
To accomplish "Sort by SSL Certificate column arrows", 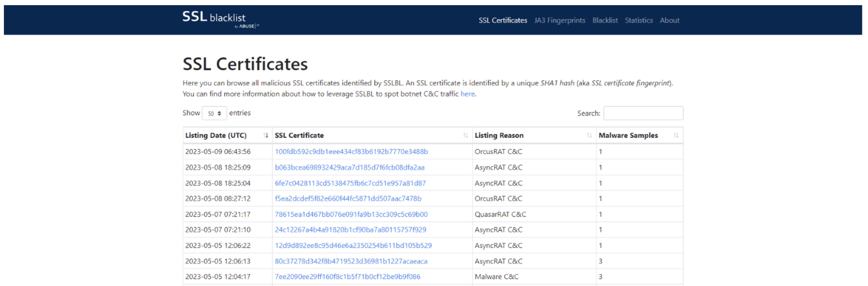I will (465, 136).
